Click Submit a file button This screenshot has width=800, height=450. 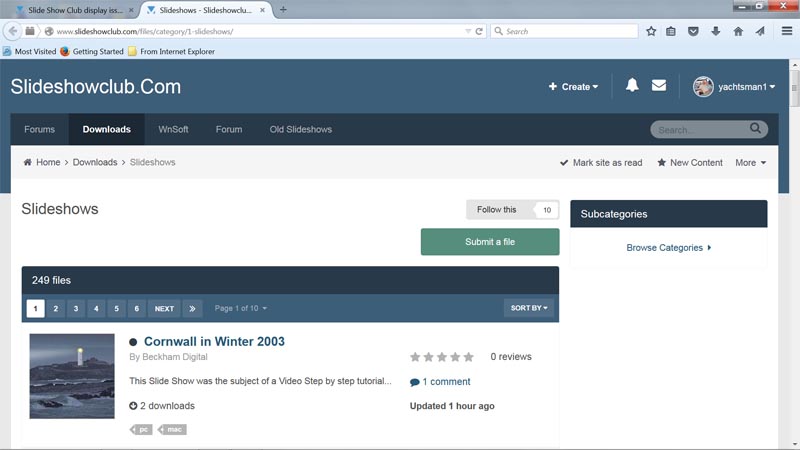click(x=490, y=242)
